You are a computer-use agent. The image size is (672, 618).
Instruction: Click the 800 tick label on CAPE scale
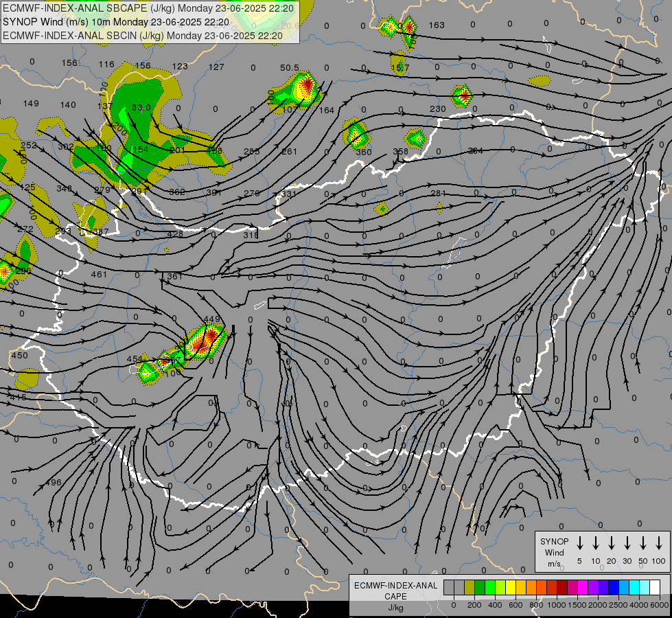(536, 605)
